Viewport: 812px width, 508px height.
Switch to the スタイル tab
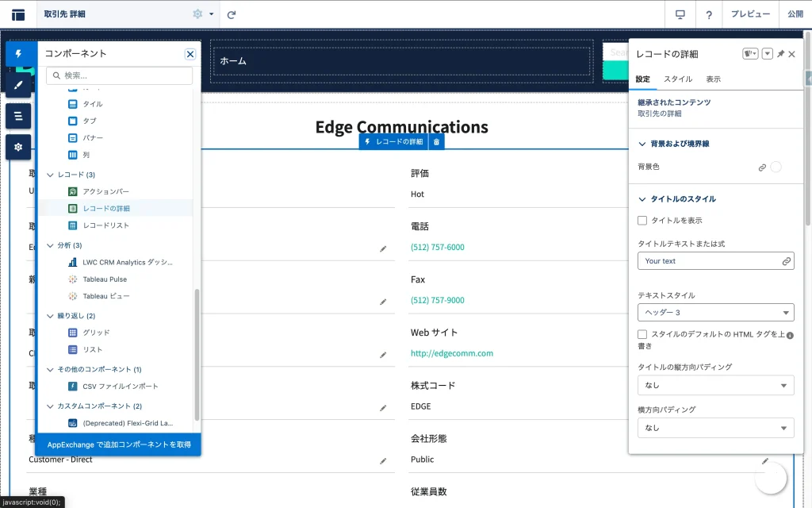tap(677, 79)
